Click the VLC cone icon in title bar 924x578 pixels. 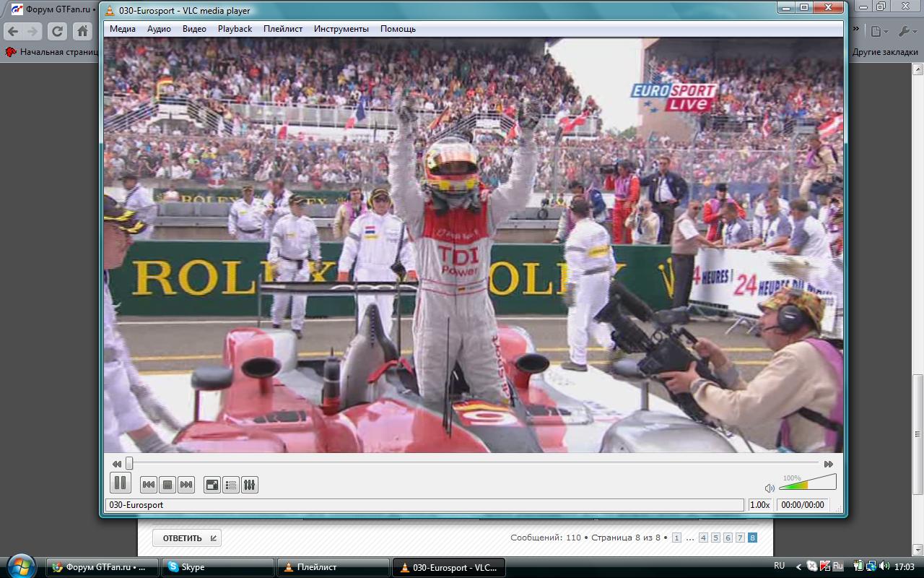click(110, 10)
